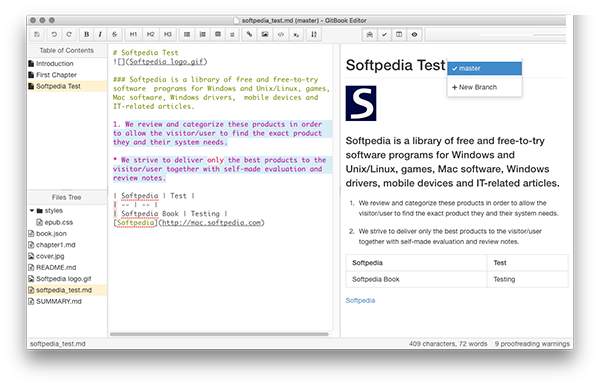Insert an H2 heading

[150, 34]
